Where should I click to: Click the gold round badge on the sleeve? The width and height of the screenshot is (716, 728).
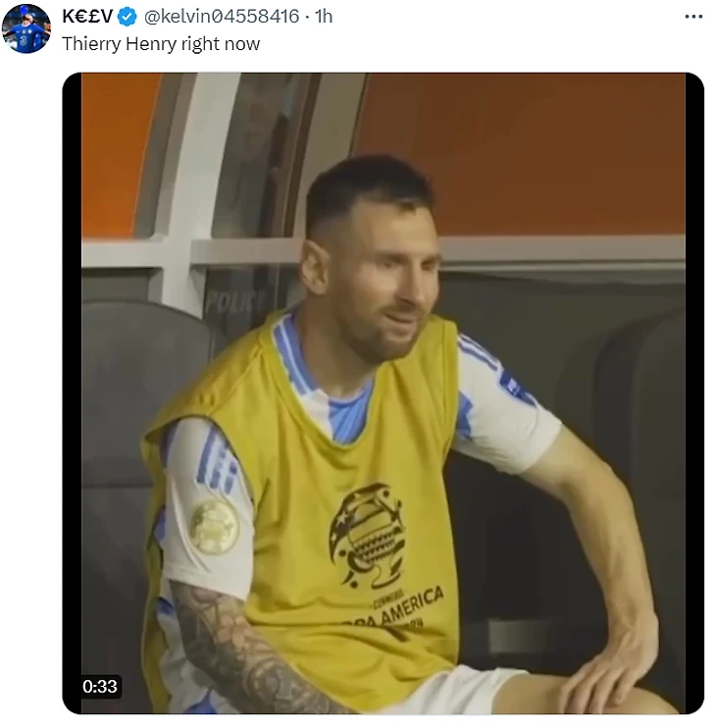point(213,527)
